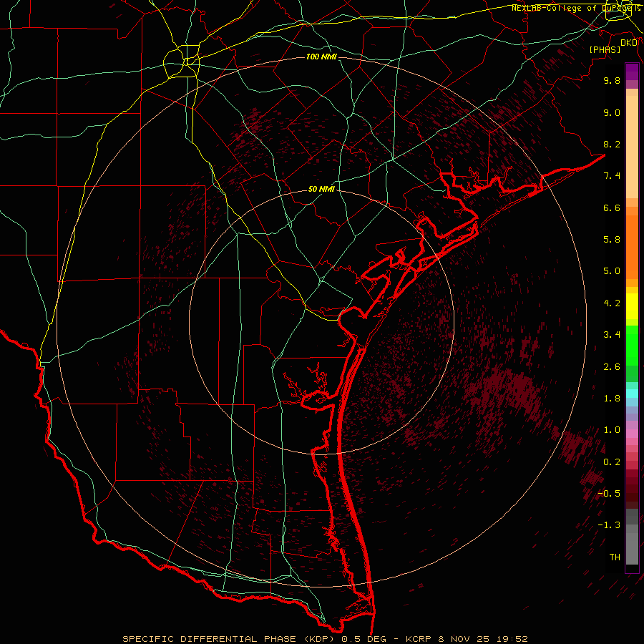Click the -1.3 legend value
This screenshot has height=644, width=644.
coord(609,525)
